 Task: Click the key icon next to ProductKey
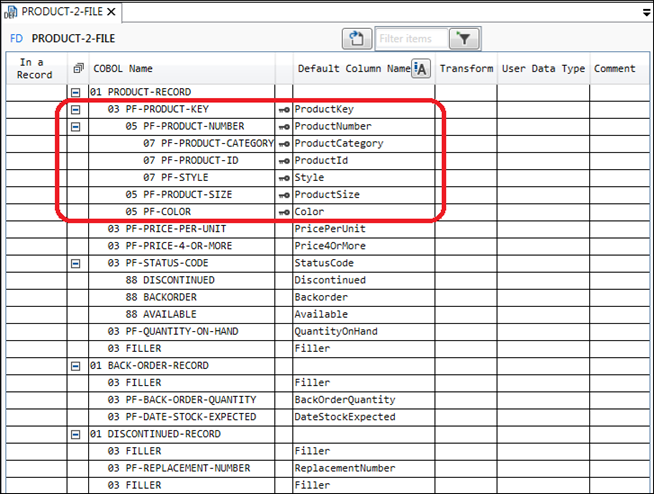pyautogui.click(x=284, y=109)
